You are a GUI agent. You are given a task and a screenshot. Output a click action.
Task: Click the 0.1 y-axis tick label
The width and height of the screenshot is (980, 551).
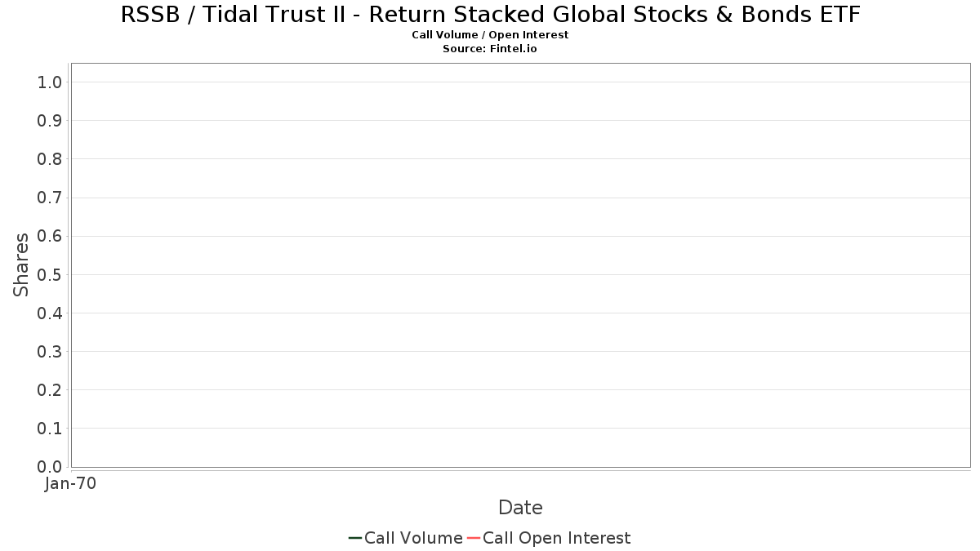tap(50, 429)
